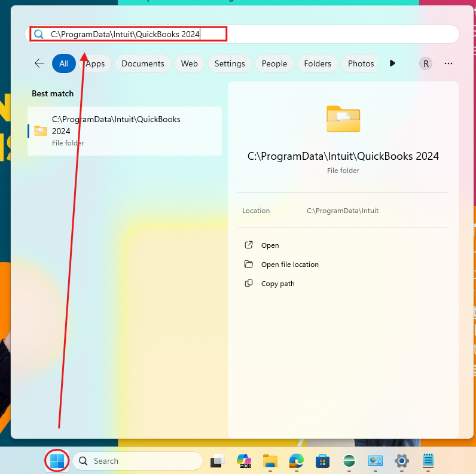Go back with the search panel arrow
Image resolution: width=476 pixels, height=474 pixels.
pyautogui.click(x=39, y=63)
